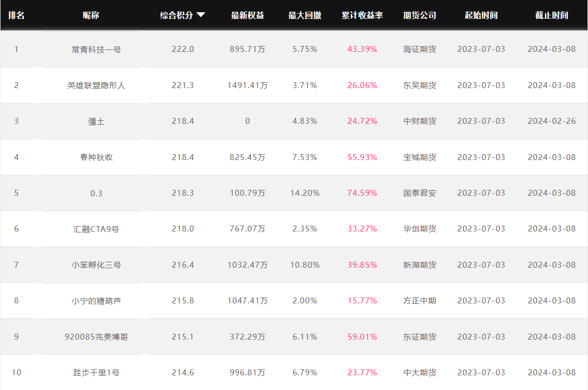The height and width of the screenshot is (390, 588).
Task: Select return rate 43.39%
Action: [362, 49]
